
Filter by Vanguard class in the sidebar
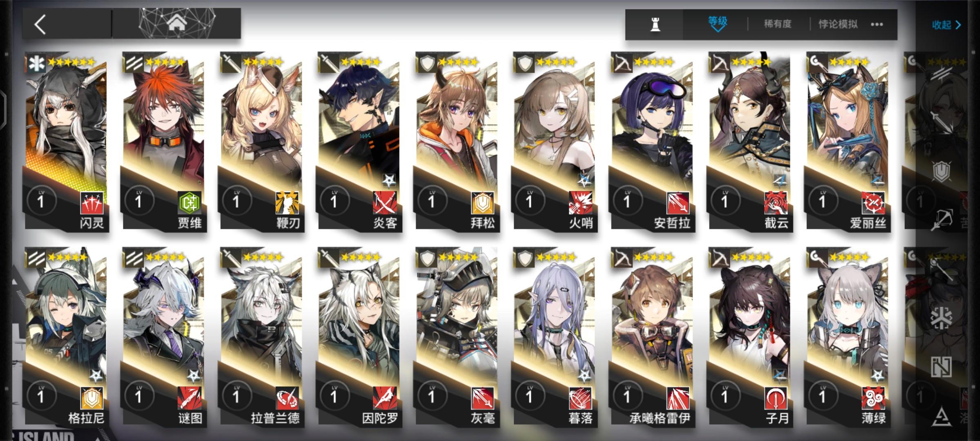tap(942, 72)
